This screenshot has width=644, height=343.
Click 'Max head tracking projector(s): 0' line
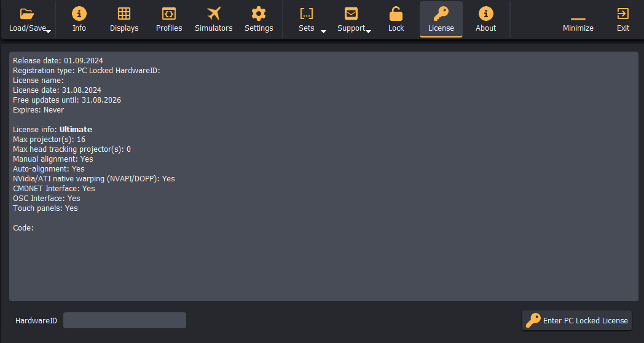[x=72, y=149]
